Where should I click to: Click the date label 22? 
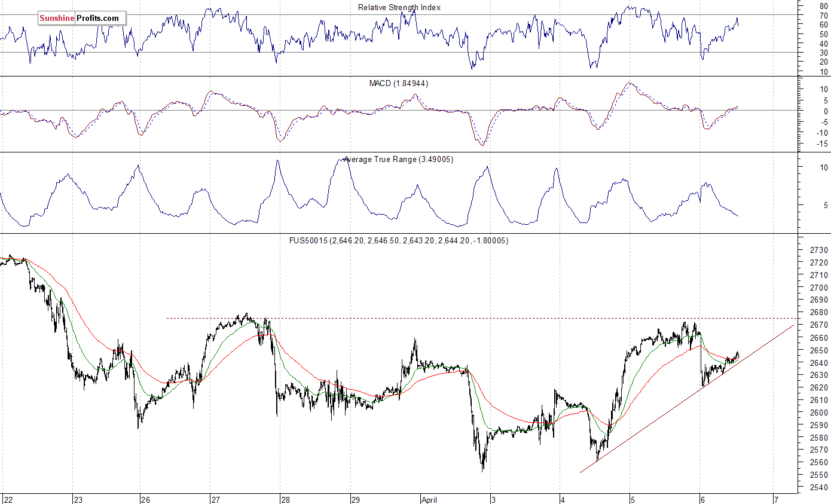click(7, 499)
